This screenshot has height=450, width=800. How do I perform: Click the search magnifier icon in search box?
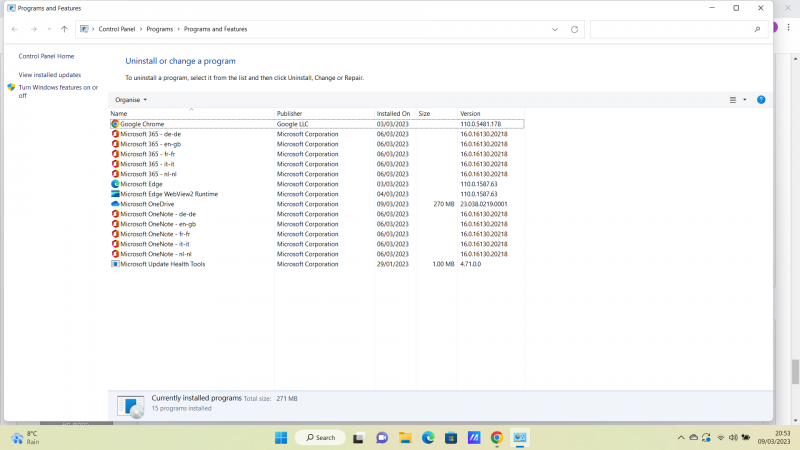click(757, 30)
